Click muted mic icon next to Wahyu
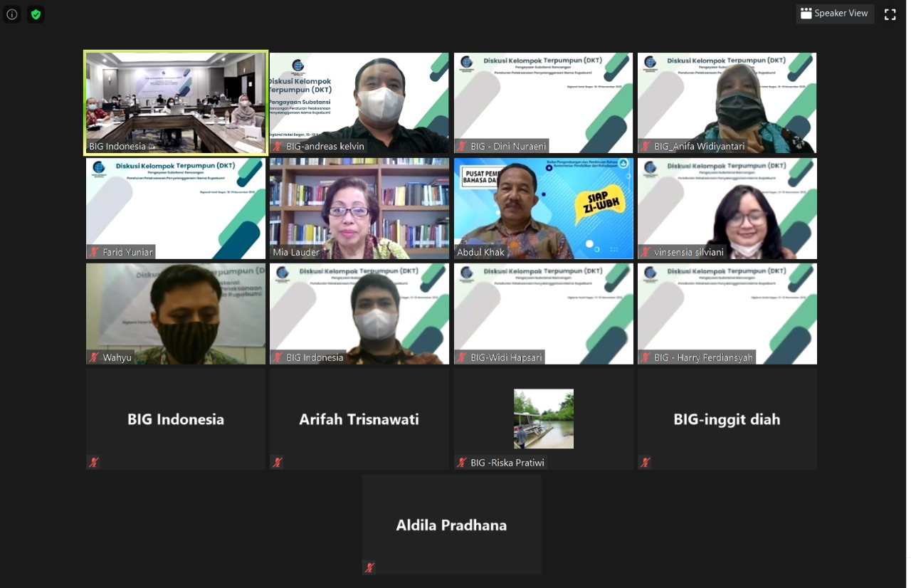The height and width of the screenshot is (588, 911). [94, 357]
